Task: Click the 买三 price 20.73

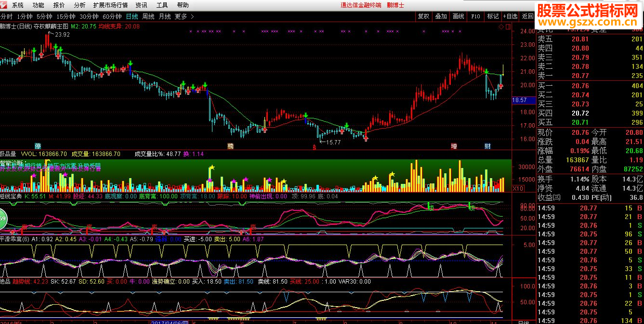Action: point(580,104)
